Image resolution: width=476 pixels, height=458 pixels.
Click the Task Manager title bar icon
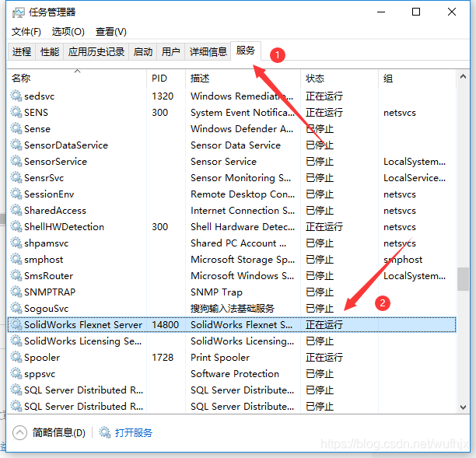(x=19, y=12)
